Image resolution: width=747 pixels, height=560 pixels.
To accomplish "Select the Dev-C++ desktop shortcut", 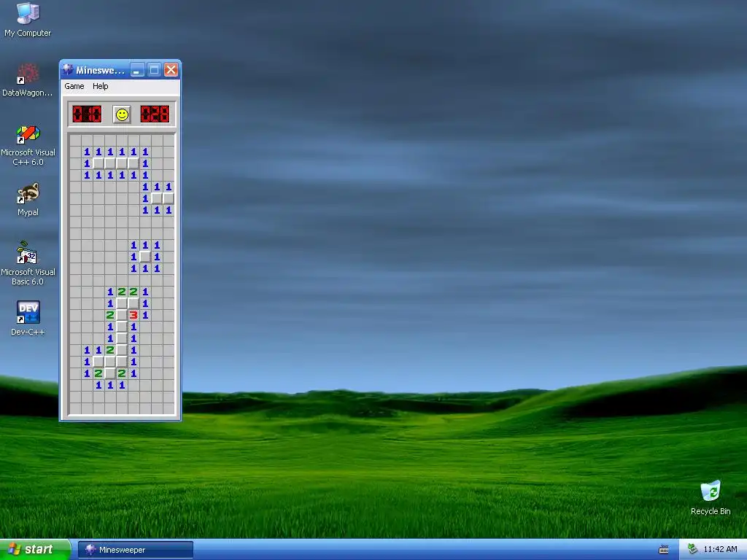I will [28, 318].
